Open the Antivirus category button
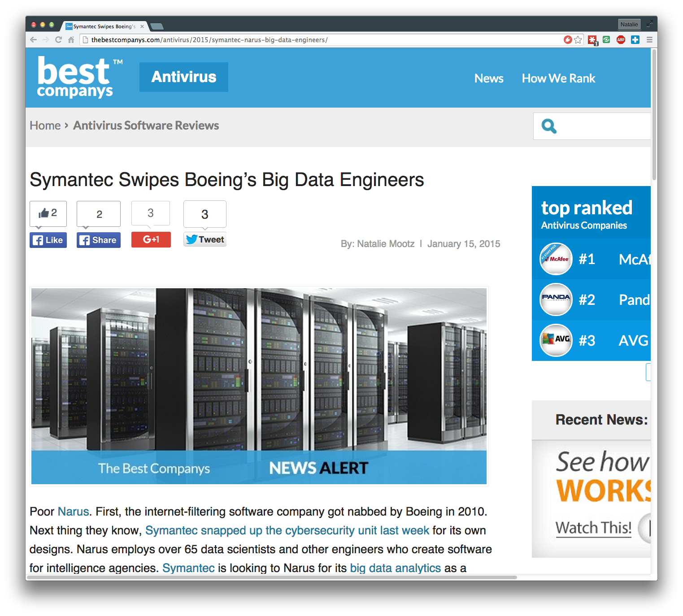The height and width of the screenshot is (616, 683). 184,77
